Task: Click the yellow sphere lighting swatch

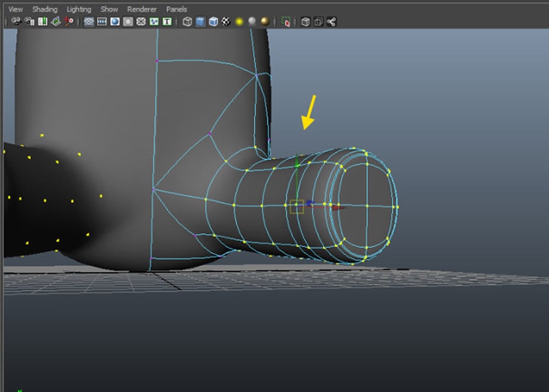Action: [239, 21]
